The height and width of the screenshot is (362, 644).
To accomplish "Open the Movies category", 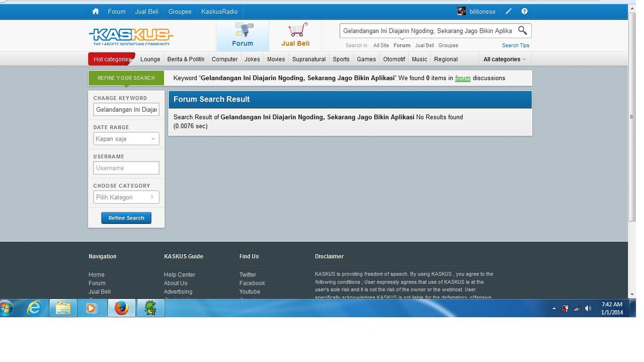I will click(x=276, y=59).
